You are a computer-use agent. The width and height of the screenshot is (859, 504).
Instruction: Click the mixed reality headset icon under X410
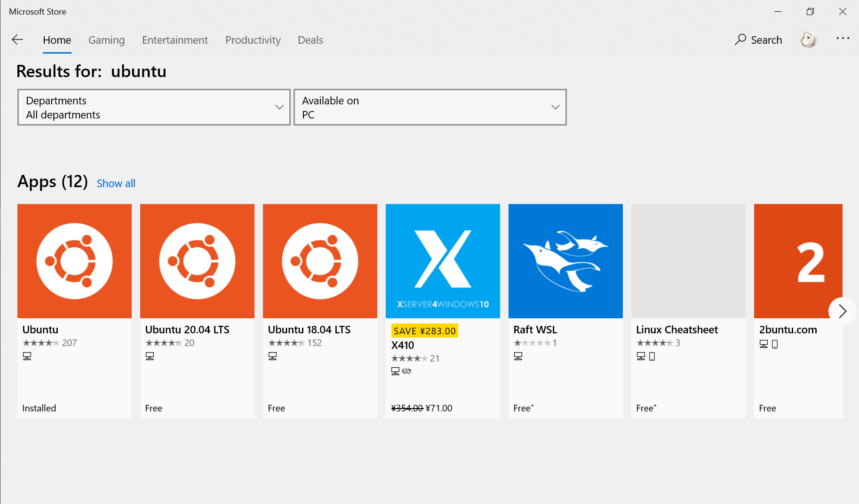(x=406, y=371)
